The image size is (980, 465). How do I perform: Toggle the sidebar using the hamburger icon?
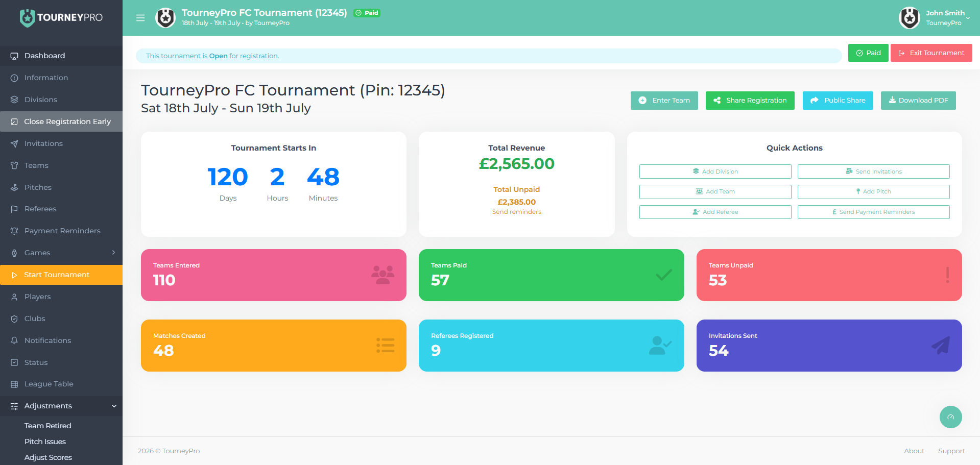pos(140,18)
